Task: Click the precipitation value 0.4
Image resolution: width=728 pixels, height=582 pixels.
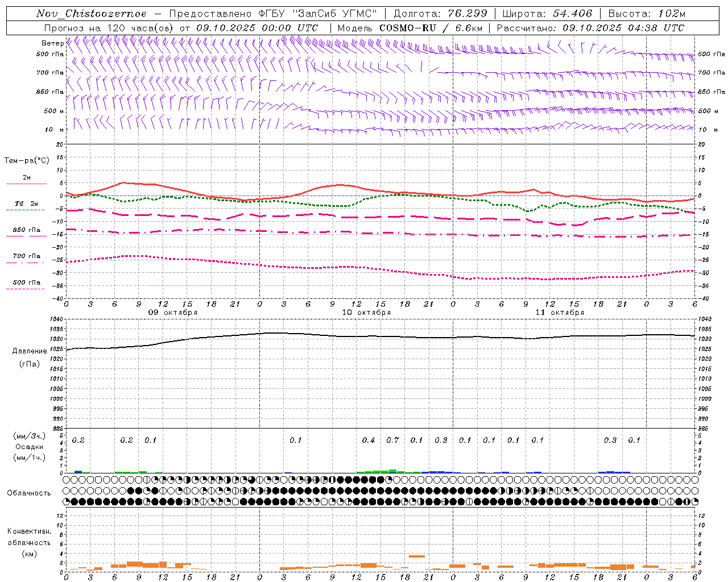Action: [x=369, y=440]
